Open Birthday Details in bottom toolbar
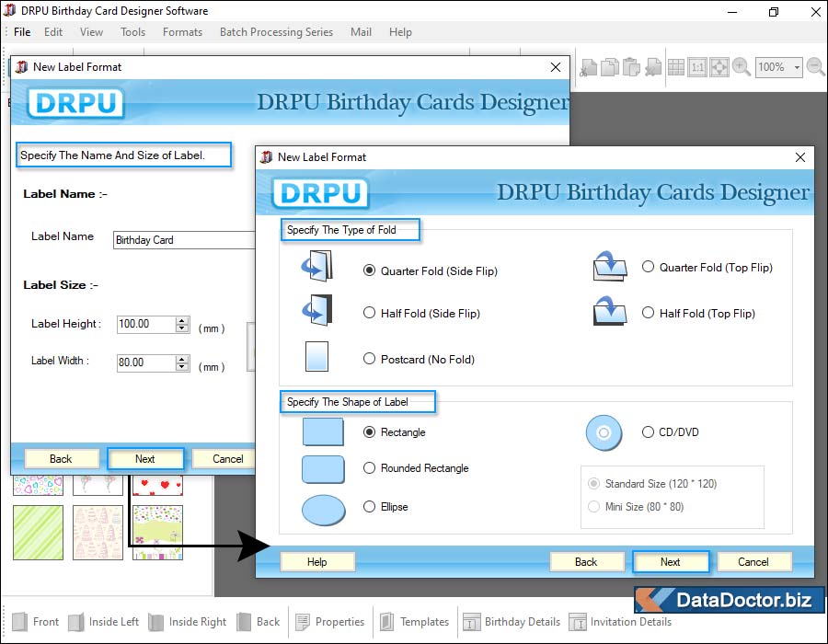Viewport: 828px width, 644px height. tap(512, 622)
